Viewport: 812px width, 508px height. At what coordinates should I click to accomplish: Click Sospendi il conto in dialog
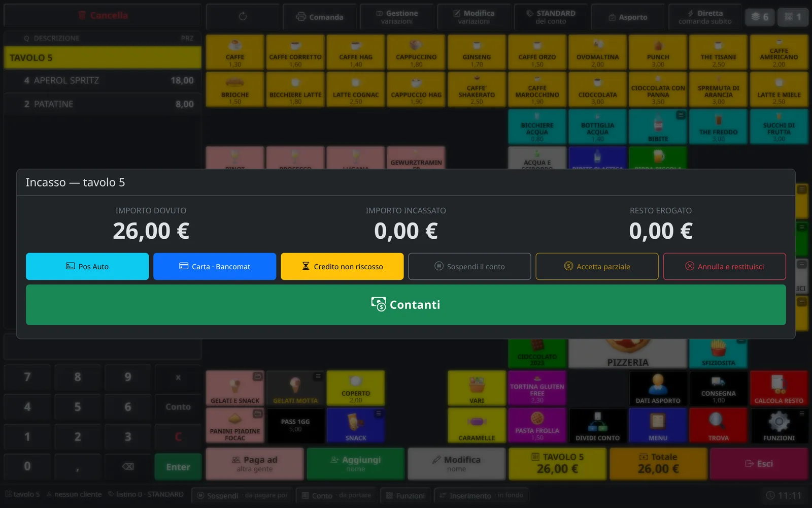click(x=469, y=267)
